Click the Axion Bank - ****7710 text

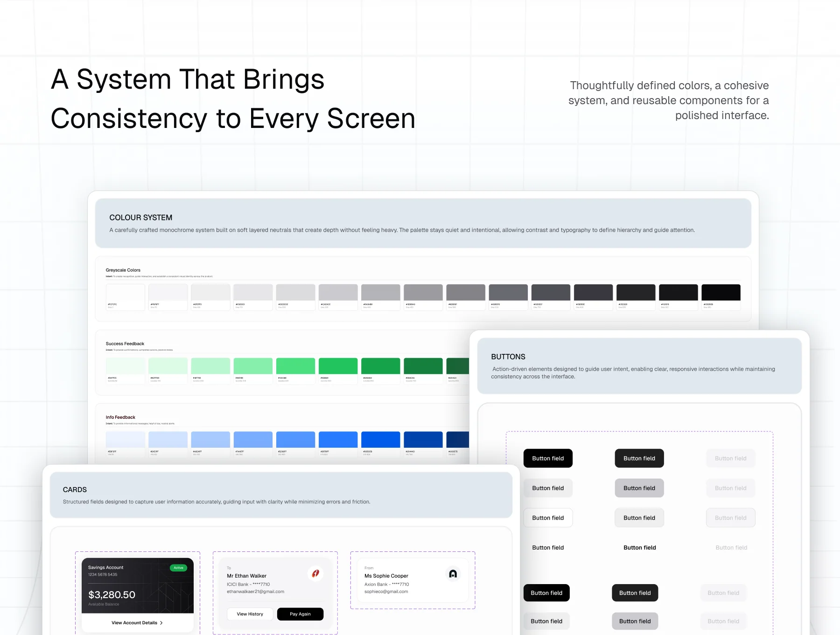[387, 585]
